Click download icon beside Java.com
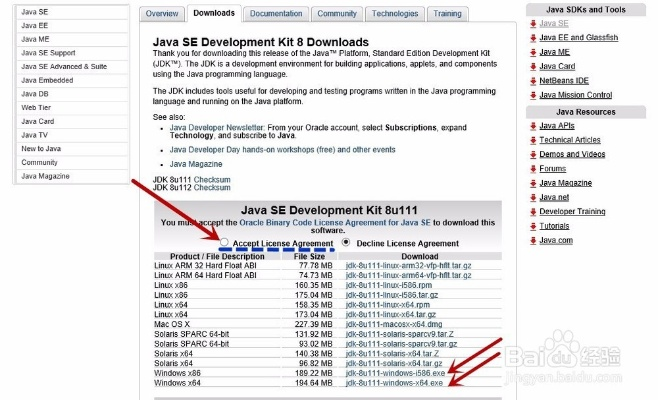658x400 pixels. pos(533,241)
